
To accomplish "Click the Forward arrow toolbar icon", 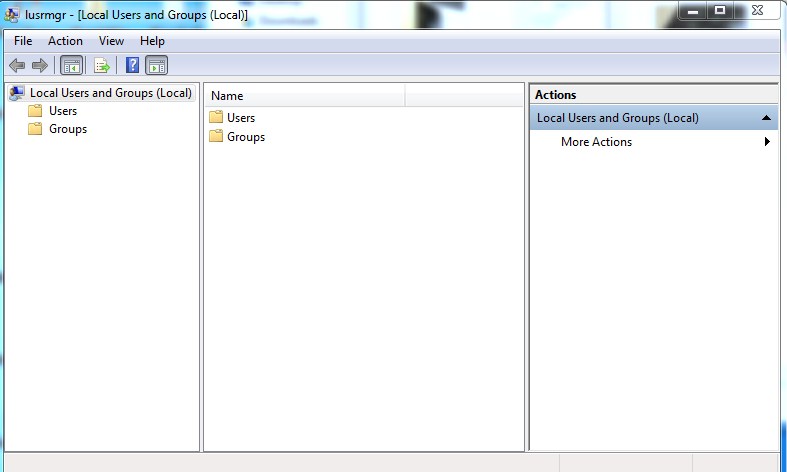I will (x=40, y=65).
